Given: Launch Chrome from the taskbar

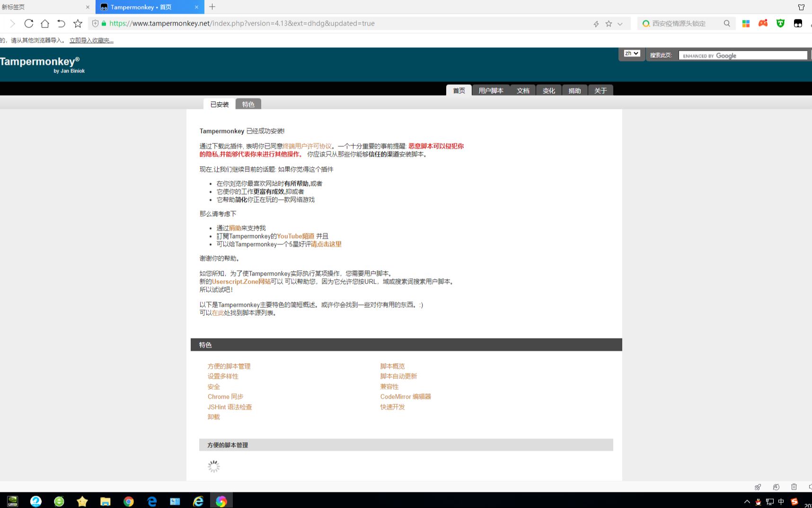Looking at the screenshot, I should coord(128,501).
